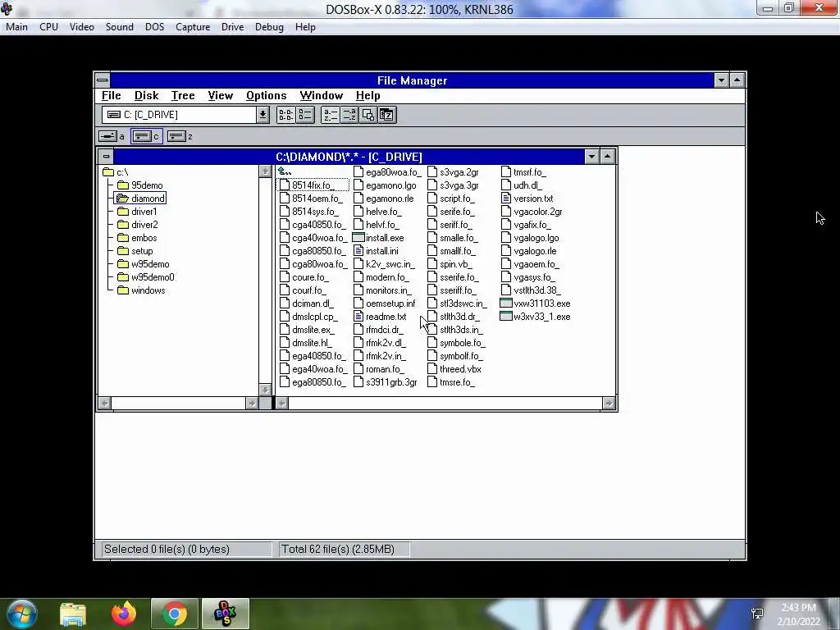Open the File Manager window control menu box
This screenshot has height=630, width=840.
pos(103,80)
